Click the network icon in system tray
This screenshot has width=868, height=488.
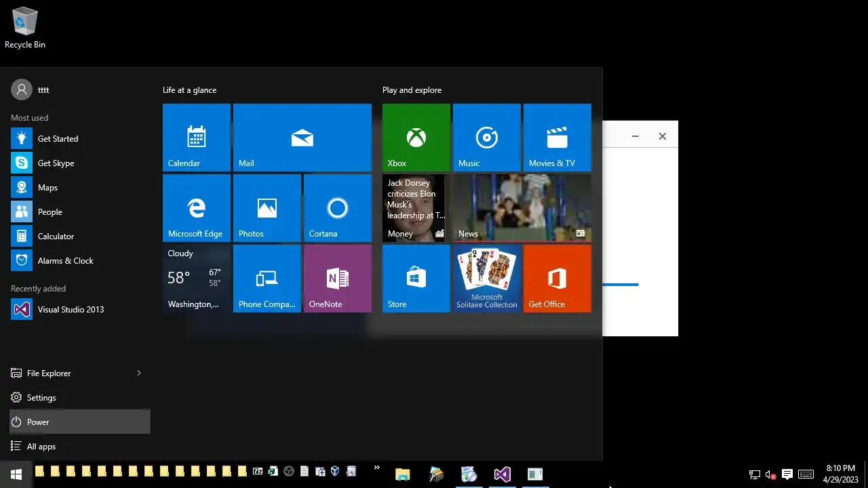click(x=754, y=474)
